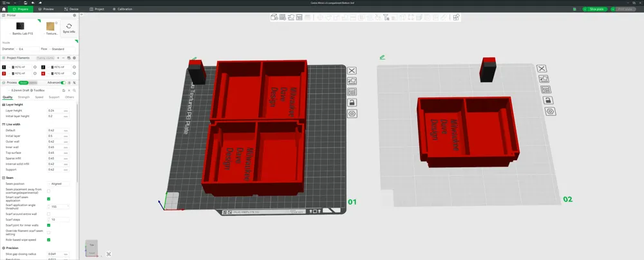Open the Project Filaments settings gear
The image size is (644, 260).
(74, 58)
